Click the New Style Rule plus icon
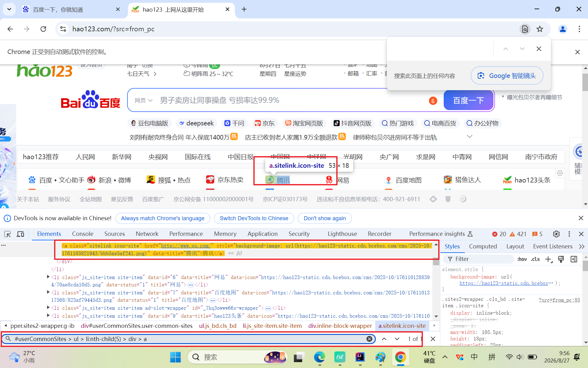This screenshot has height=368, width=588. point(549,259)
